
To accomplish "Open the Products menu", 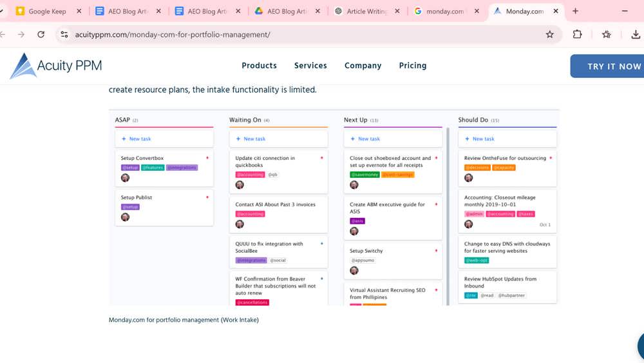I will (259, 65).
